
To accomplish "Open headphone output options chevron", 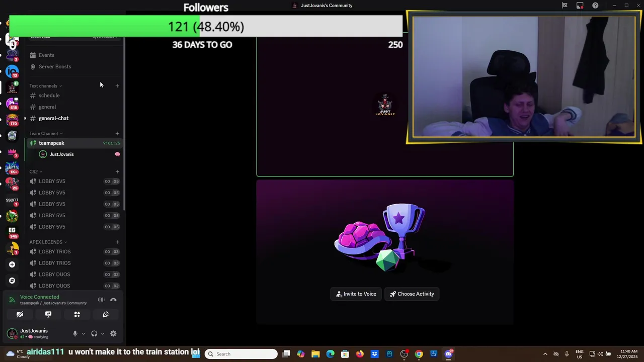I will 103,333.
